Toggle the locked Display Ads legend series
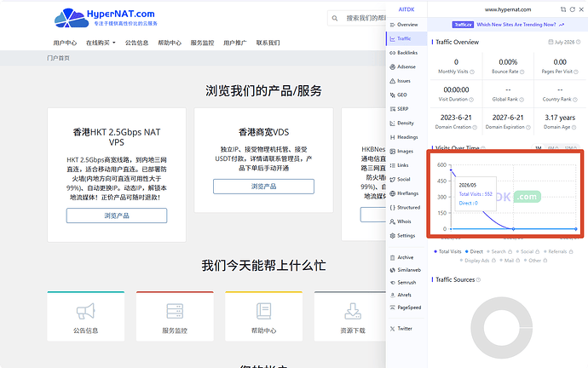Screen dimensions: 588x368 (x=478, y=261)
